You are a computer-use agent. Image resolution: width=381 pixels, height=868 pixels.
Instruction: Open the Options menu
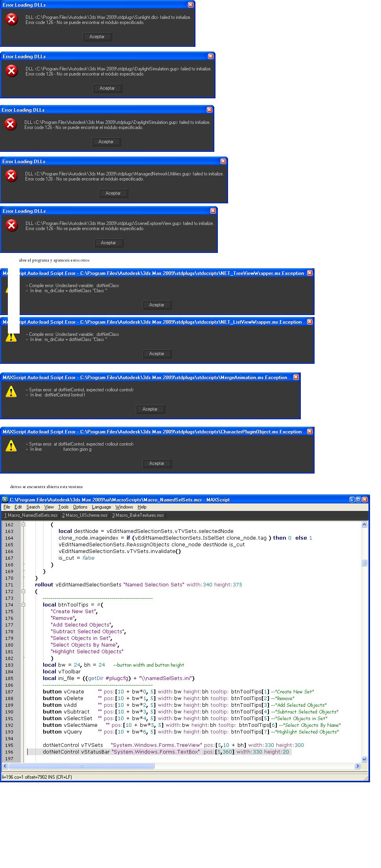coord(80,507)
